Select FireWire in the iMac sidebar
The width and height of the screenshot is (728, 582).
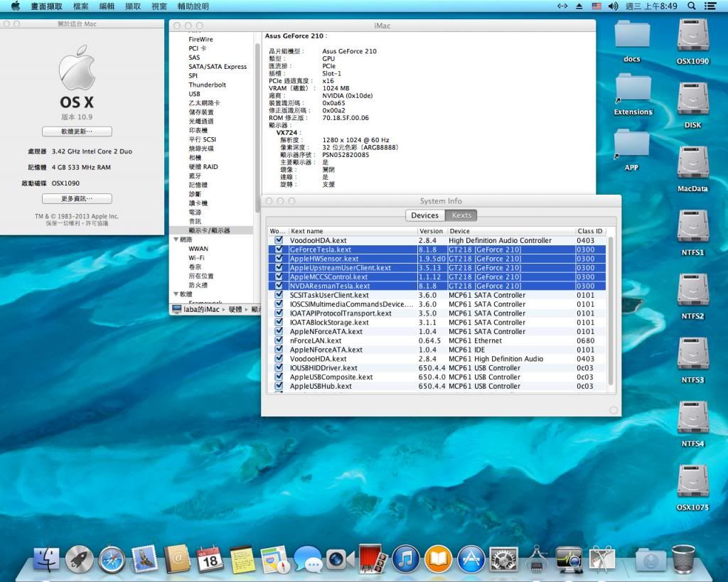200,40
